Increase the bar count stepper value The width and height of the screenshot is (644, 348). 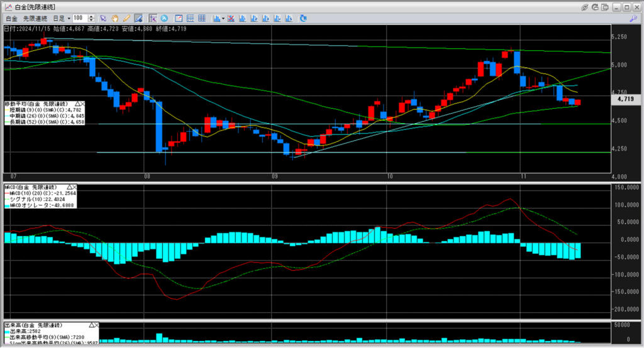pyautogui.click(x=92, y=16)
